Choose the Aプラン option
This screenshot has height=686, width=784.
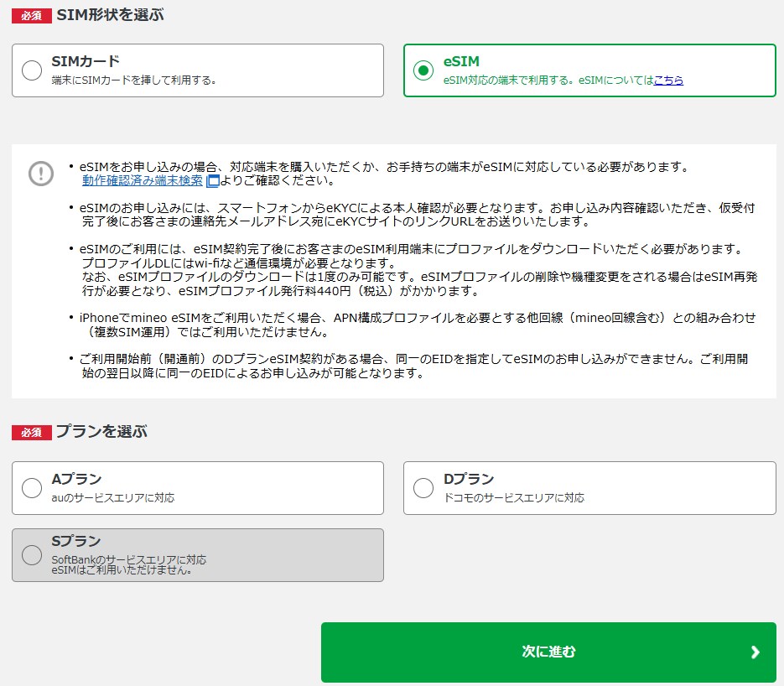pos(30,488)
